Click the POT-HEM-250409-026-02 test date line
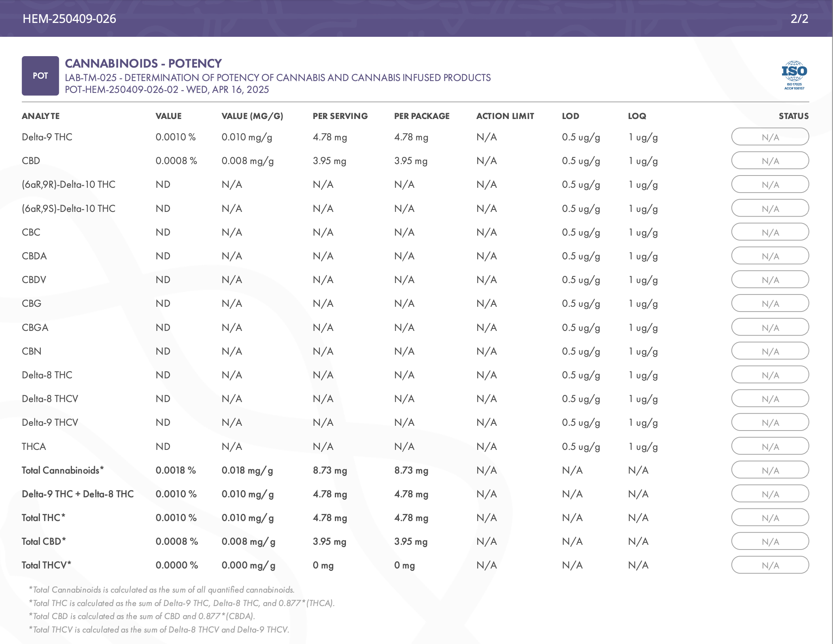The image size is (833, 644). tap(166, 89)
